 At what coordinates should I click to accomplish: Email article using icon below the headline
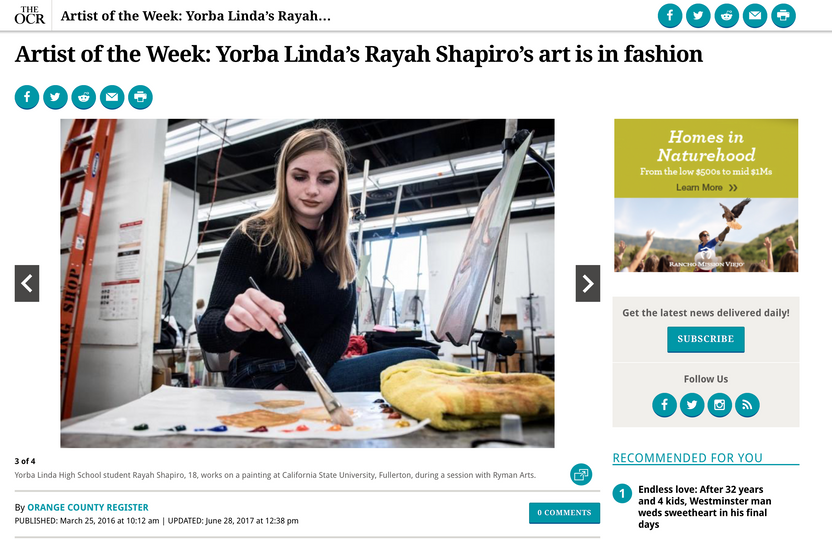112,97
